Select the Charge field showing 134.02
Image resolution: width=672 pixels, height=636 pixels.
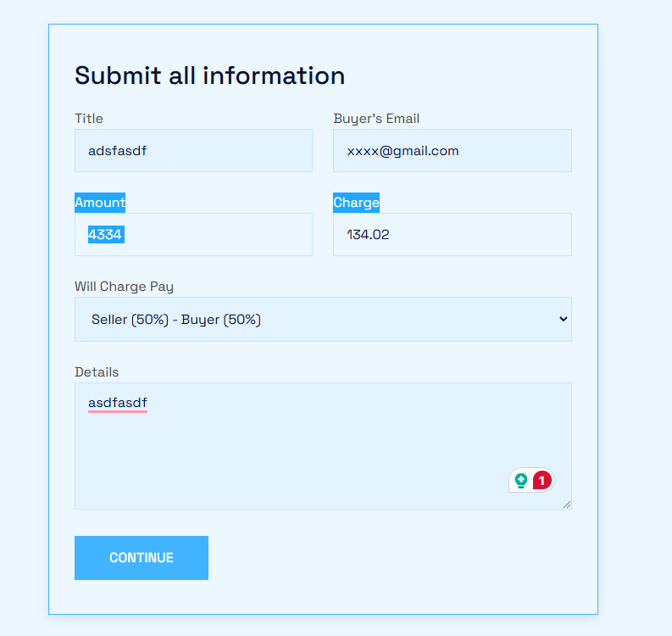[453, 235]
